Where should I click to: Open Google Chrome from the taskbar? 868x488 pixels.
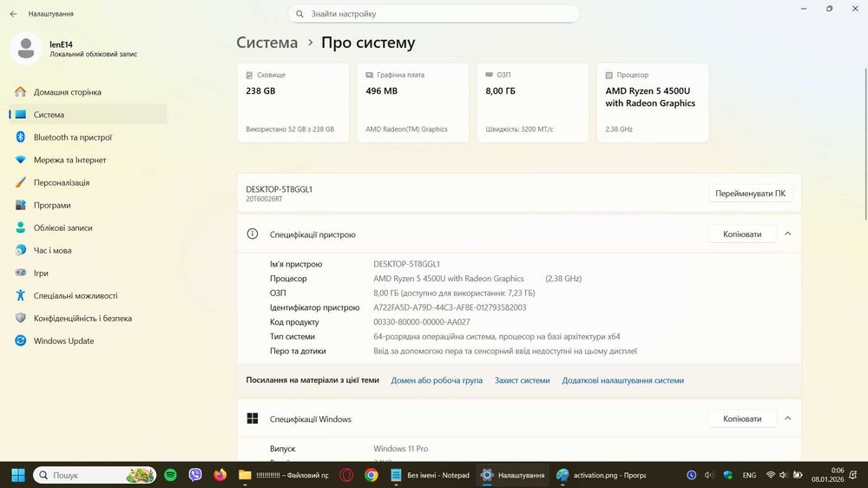click(x=372, y=475)
